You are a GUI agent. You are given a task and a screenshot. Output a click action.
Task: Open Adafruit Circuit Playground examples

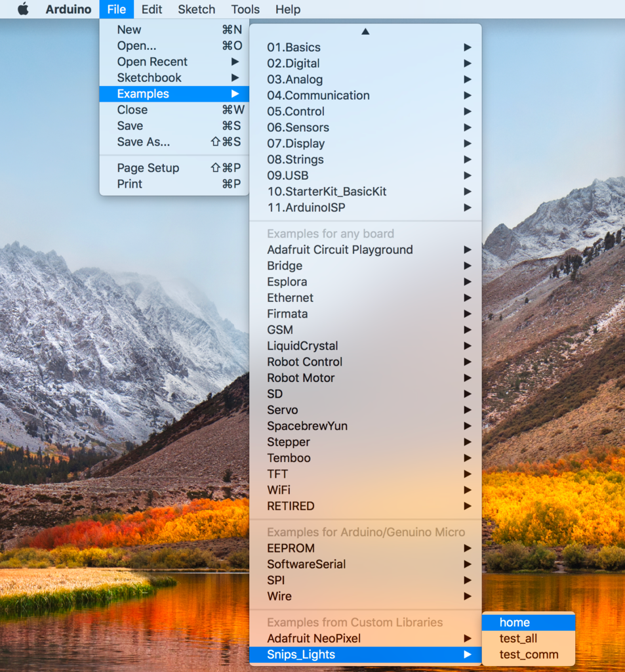point(365,249)
